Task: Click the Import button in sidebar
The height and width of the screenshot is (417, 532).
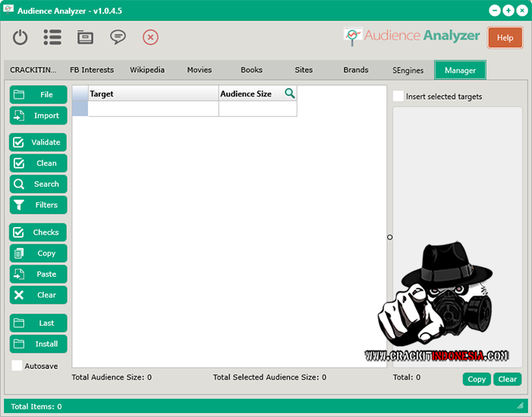Action: (x=39, y=115)
